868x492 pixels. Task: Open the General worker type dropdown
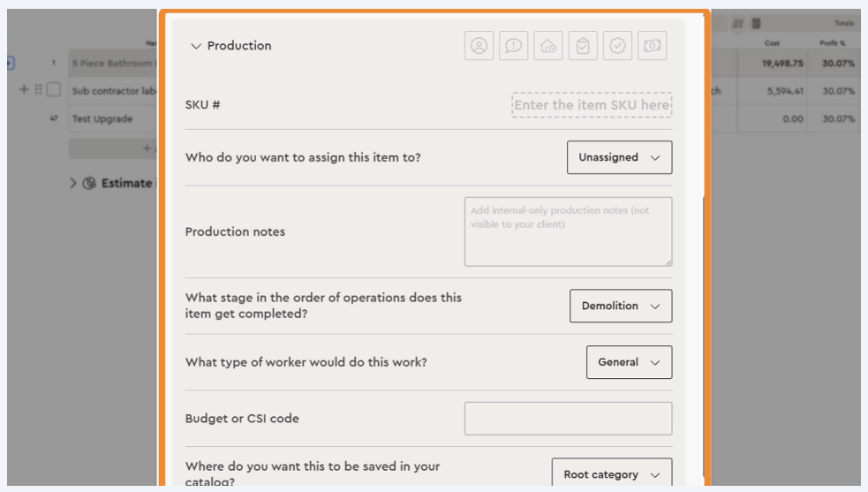tap(628, 362)
